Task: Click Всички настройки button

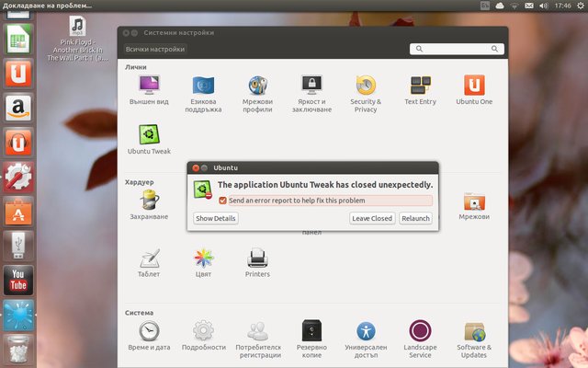Action: click(155, 49)
